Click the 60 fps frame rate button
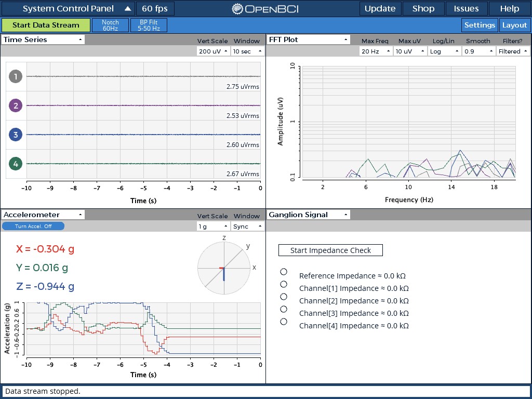Image resolution: width=532 pixels, height=399 pixels. coord(155,9)
